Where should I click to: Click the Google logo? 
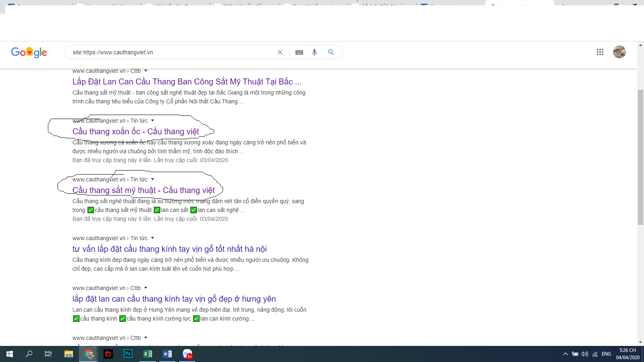point(29,52)
